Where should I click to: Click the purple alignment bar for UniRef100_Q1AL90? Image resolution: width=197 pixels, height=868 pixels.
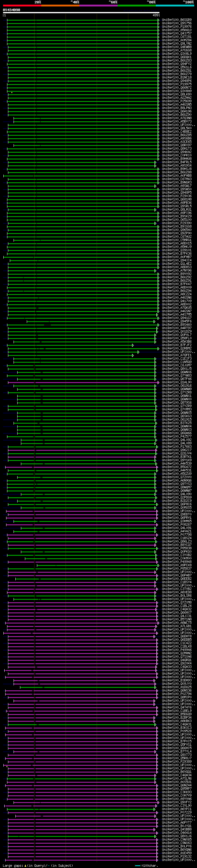point(83,382)
